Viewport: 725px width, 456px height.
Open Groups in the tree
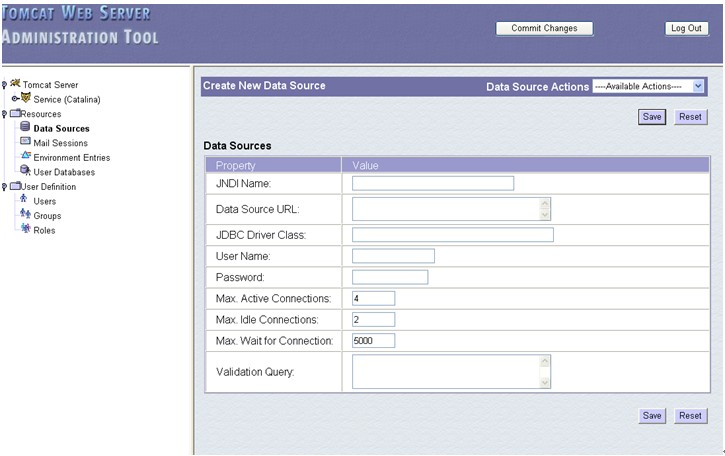(47, 216)
